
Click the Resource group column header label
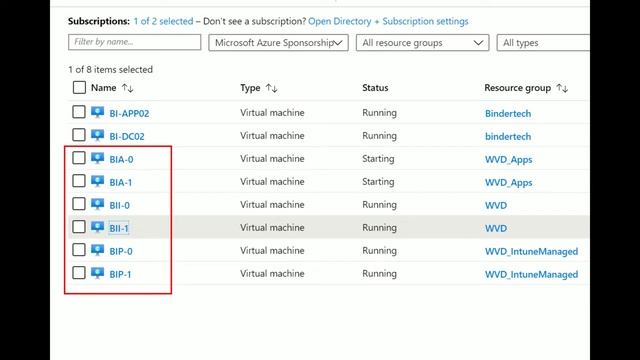(x=518, y=88)
